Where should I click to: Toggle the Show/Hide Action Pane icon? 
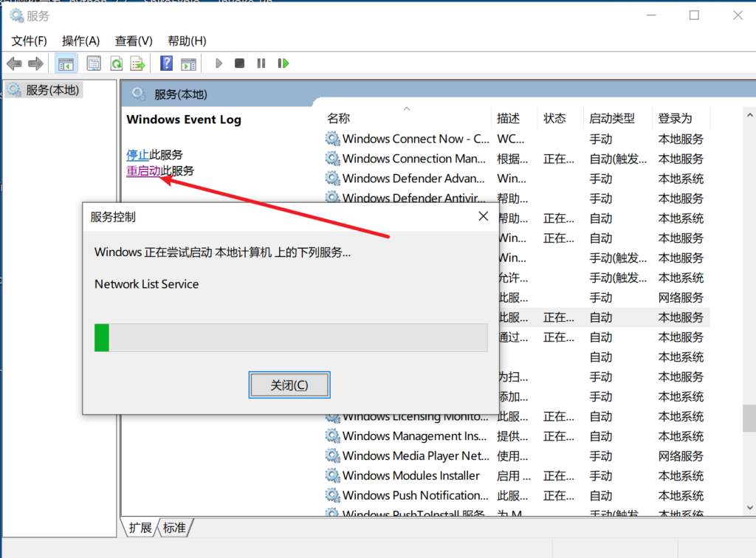coord(188,63)
